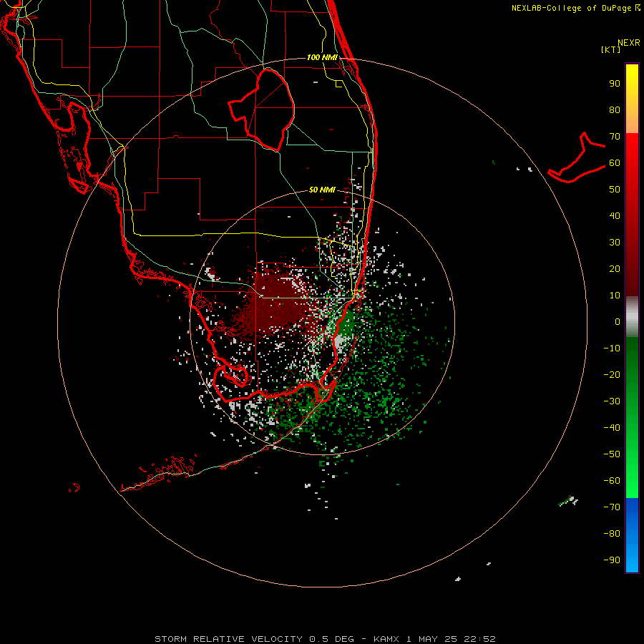Select the 50 NMI range ring label
Viewport: 644px width, 644px height.
pyautogui.click(x=322, y=190)
